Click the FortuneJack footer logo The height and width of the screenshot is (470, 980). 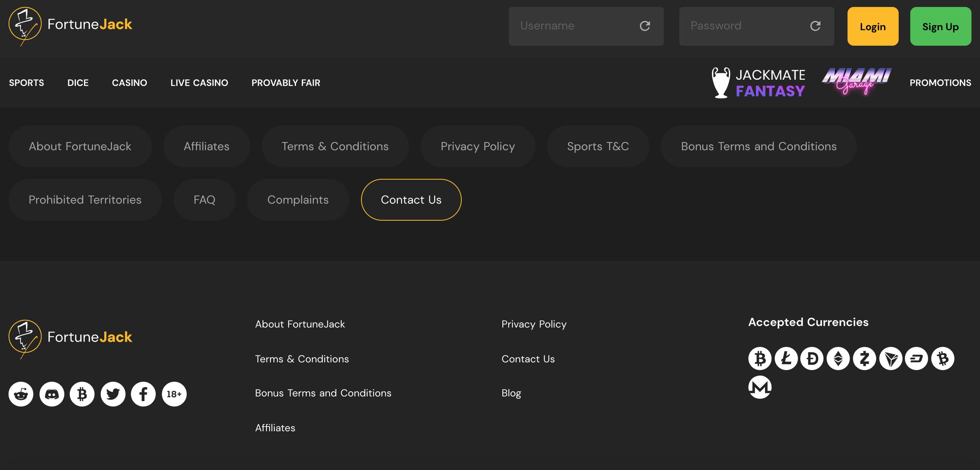(x=70, y=339)
